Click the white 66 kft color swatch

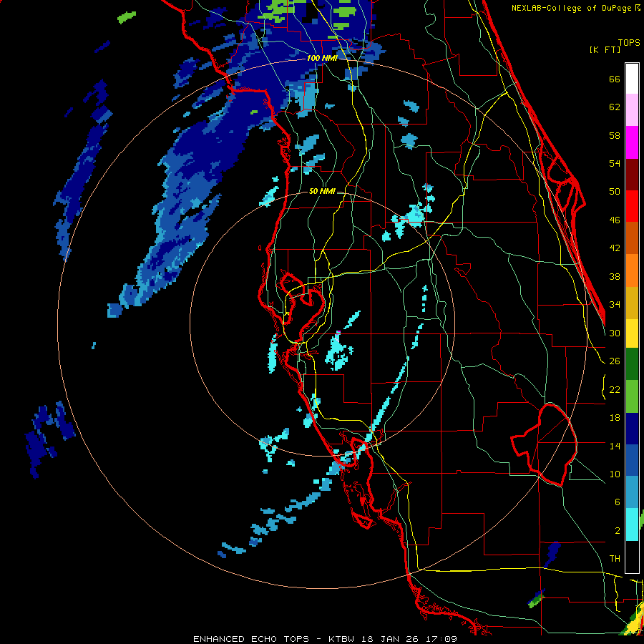tap(632, 79)
